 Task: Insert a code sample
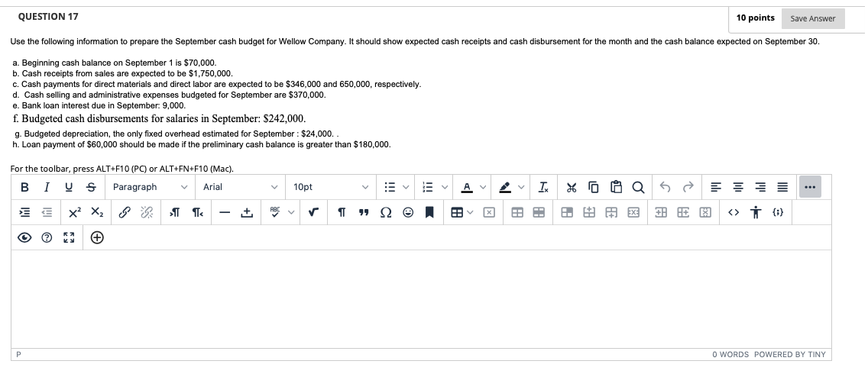point(777,212)
